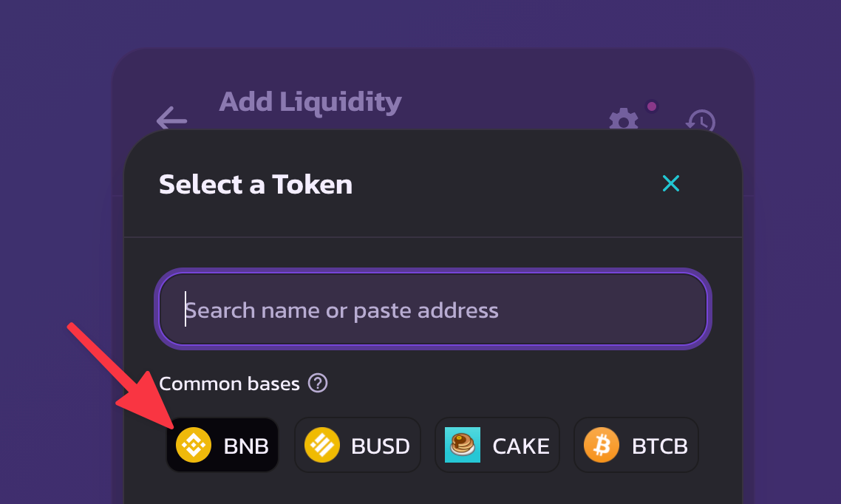Close the Select a Token dialog
This screenshot has width=841, height=504.
point(671,183)
